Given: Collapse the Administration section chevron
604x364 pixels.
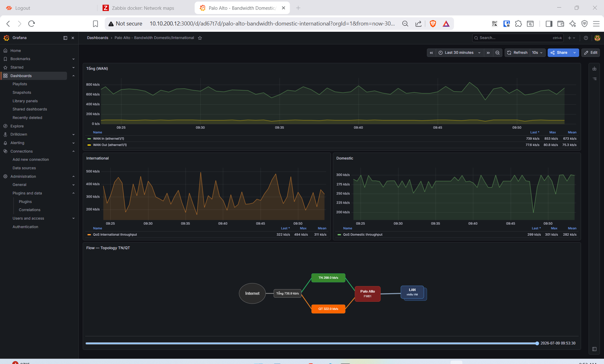Looking at the screenshot, I should point(74,176).
